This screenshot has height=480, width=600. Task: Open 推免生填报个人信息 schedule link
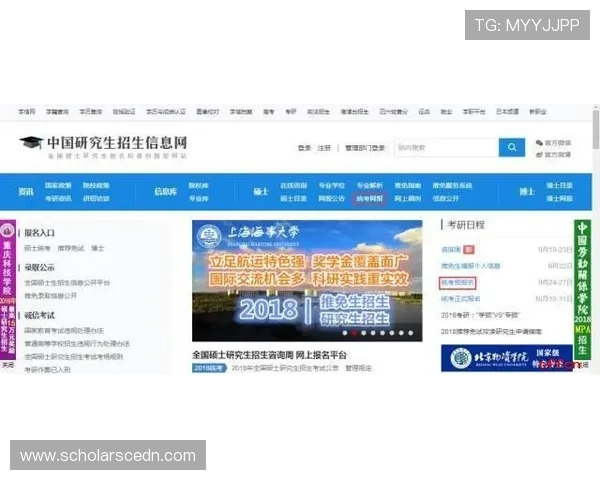tap(471, 266)
